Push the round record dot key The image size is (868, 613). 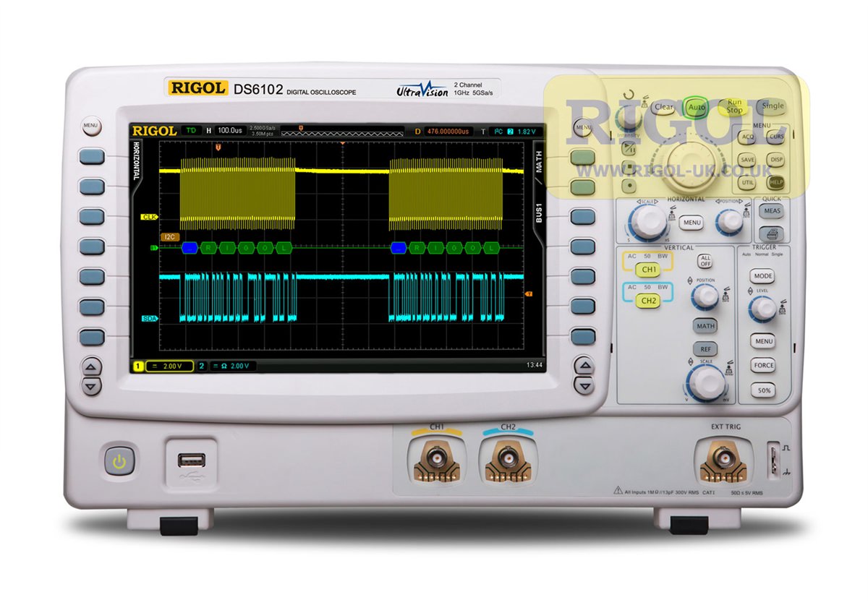629,185
